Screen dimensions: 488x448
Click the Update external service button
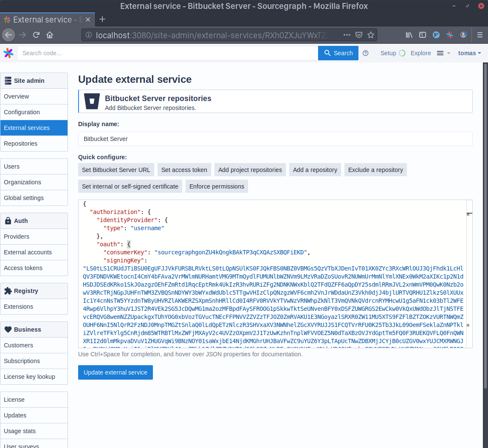[x=116, y=372]
